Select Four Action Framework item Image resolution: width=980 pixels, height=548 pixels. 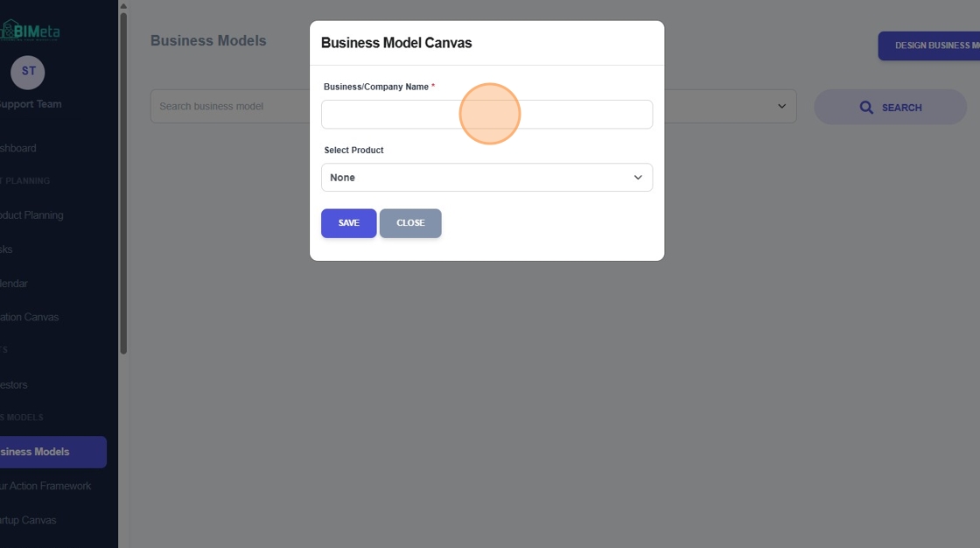tap(45, 486)
